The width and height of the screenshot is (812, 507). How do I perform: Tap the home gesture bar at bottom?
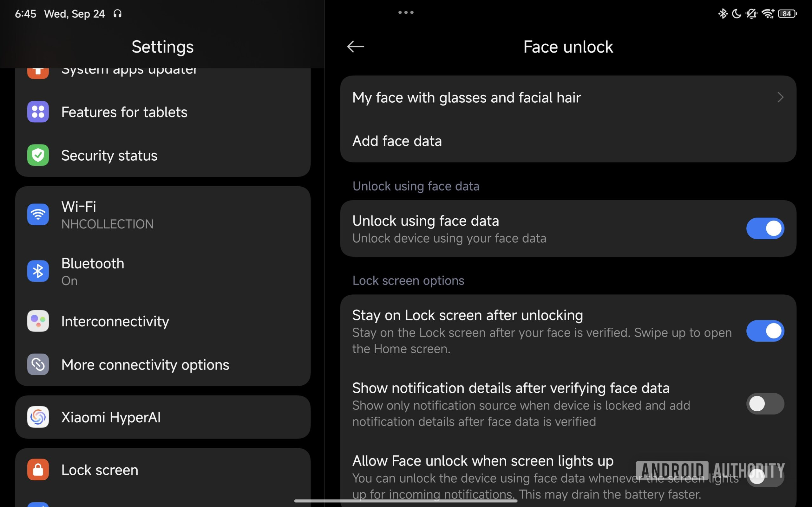pyautogui.click(x=406, y=501)
